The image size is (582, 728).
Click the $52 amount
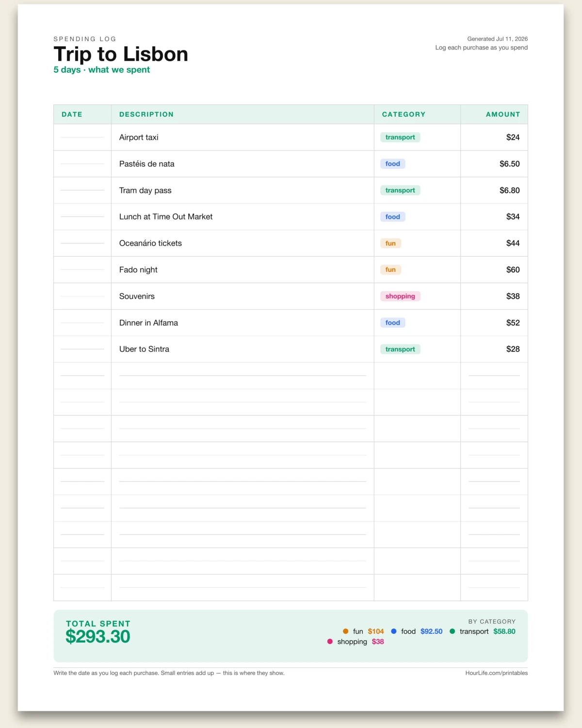513,323
